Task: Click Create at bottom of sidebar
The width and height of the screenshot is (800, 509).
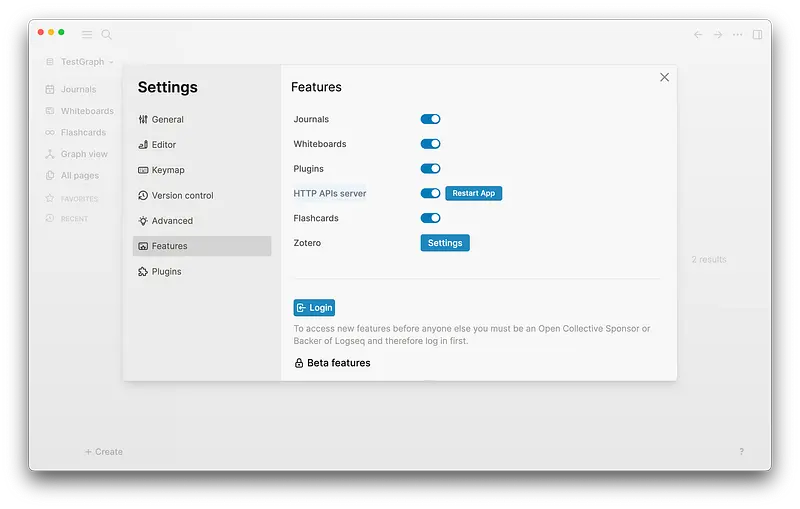Action: pyautogui.click(x=104, y=452)
